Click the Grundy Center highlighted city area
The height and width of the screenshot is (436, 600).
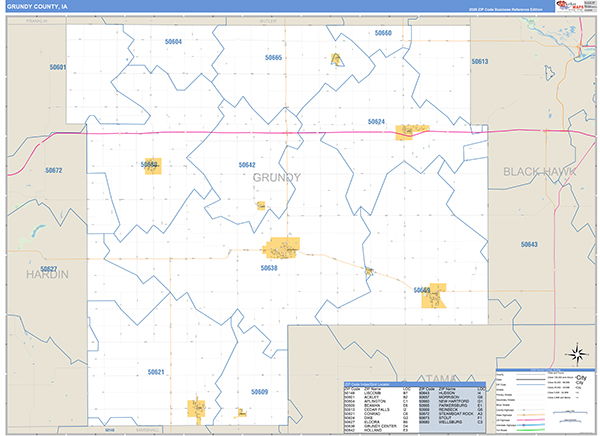tap(282, 248)
